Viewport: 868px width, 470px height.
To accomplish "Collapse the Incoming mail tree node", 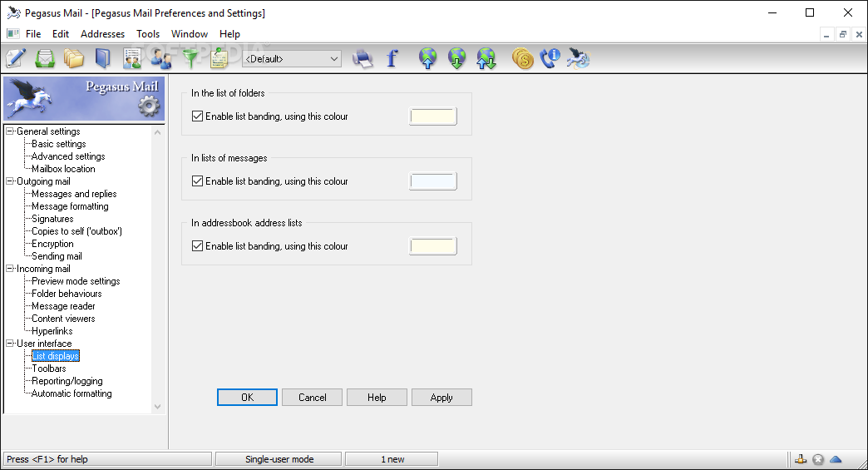I will (x=9, y=269).
